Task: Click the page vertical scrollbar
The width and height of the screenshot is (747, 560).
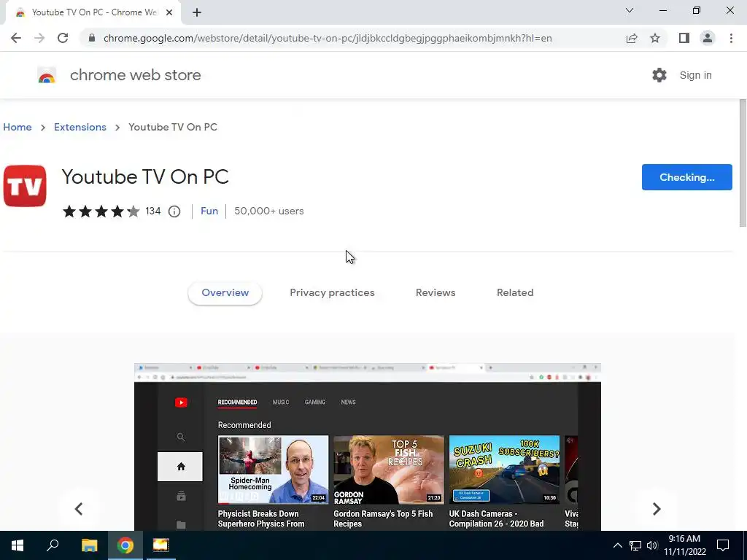Action: [742, 163]
